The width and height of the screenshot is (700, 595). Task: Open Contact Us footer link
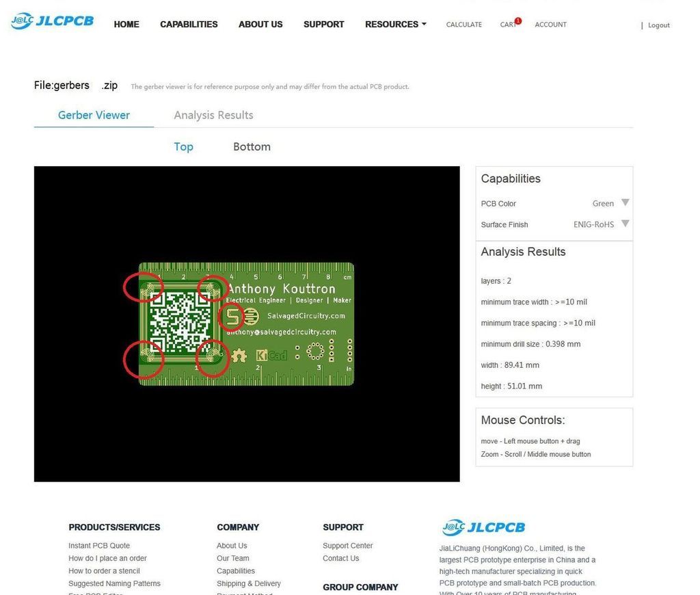(340, 558)
